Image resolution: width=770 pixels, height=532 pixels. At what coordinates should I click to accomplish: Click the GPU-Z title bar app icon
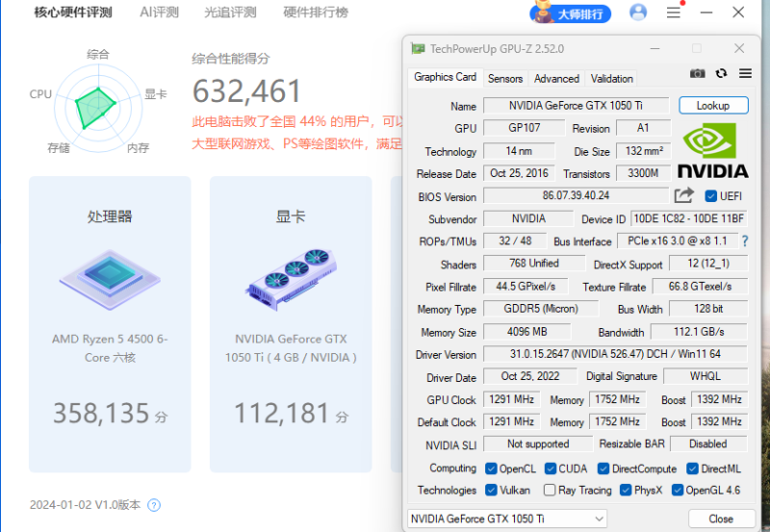pos(418,49)
